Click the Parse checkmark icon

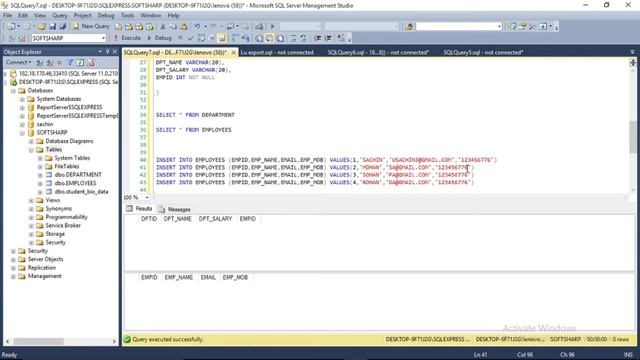[190, 38]
